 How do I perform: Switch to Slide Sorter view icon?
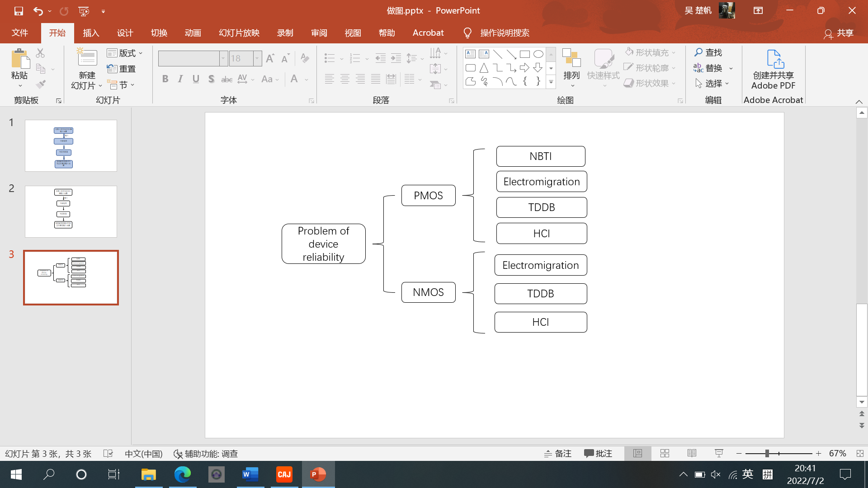coord(665,453)
